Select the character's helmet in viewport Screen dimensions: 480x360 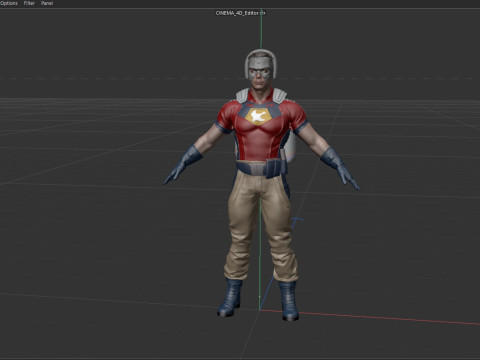(x=261, y=64)
